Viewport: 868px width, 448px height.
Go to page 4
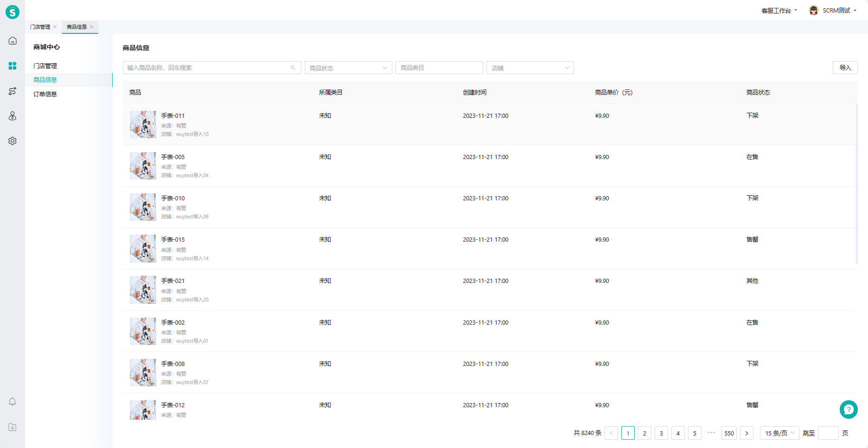click(678, 433)
